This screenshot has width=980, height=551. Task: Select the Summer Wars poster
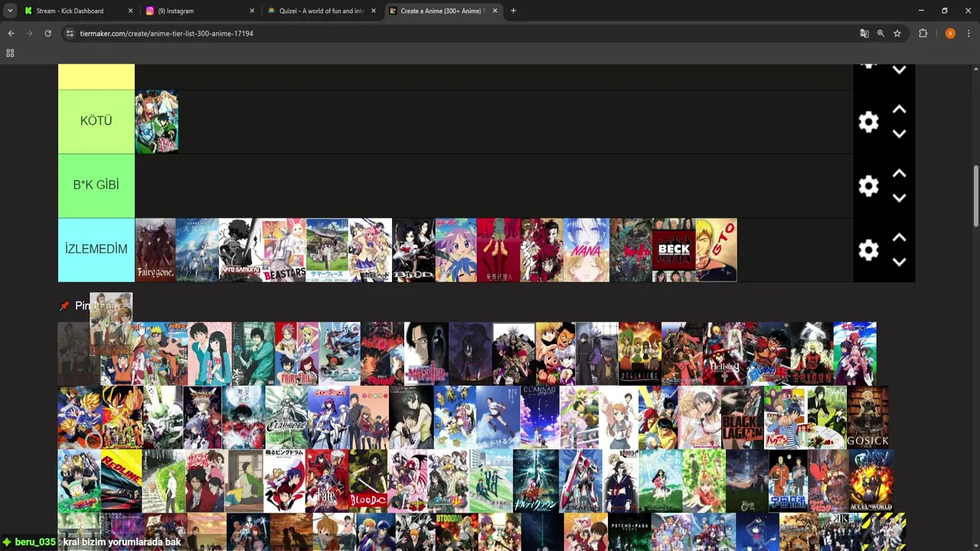[327, 250]
